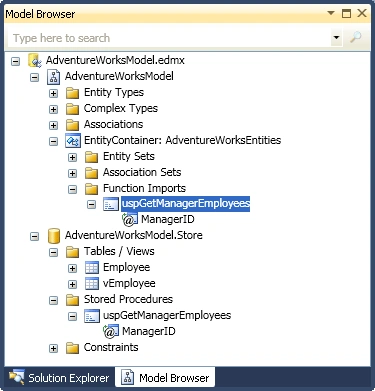The height and width of the screenshot is (391, 375).
Task: Click the Stored Procedures folder icon
Action: [72, 300]
